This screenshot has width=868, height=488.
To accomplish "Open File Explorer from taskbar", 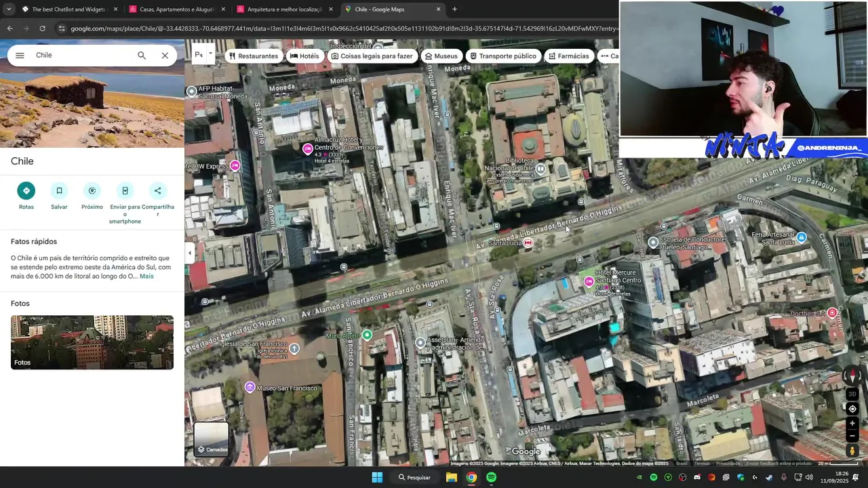I will pos(452,477).
